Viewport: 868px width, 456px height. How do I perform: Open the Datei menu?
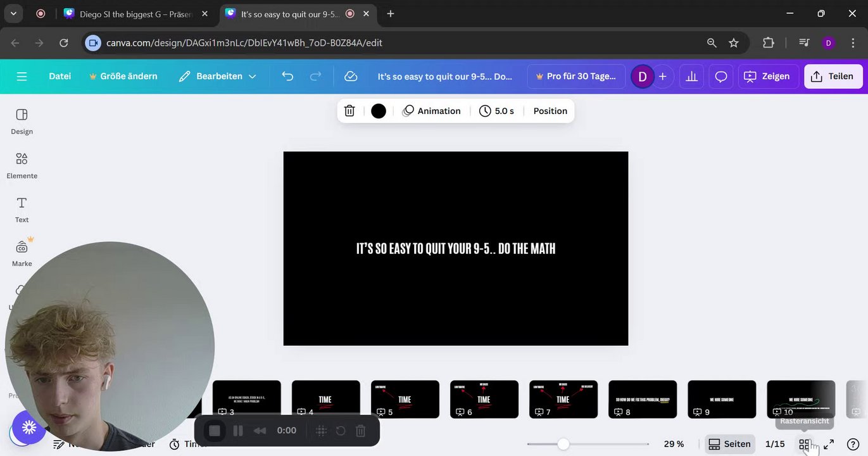[60, 76]
